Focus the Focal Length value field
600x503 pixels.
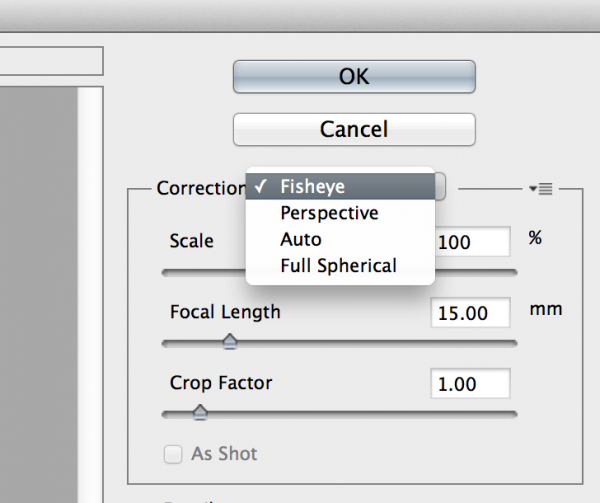(470, 312)
